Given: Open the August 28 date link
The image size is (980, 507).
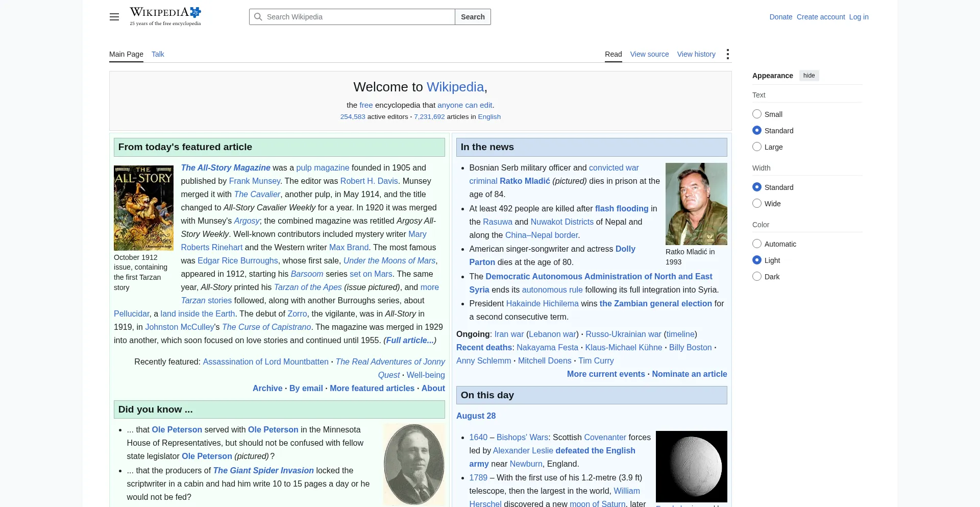Looking at the screenshot, I should (476, 416).
